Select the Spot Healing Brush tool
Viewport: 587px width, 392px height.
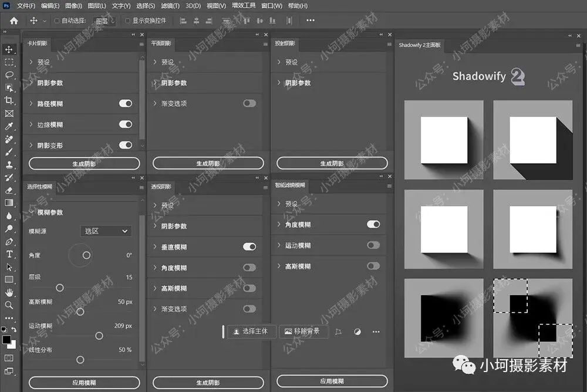pos(9,139)
